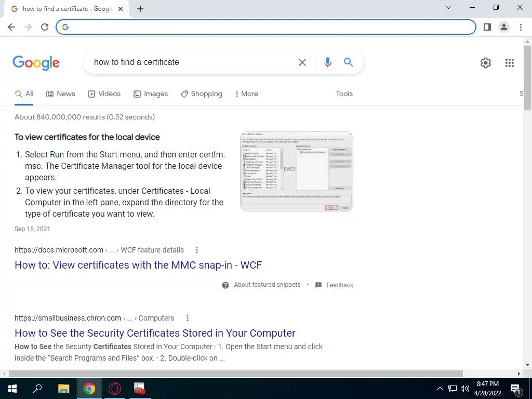Open the tab search dropdown arrow
This screenshot has height=399, width=532.
[x=448, y=7]
